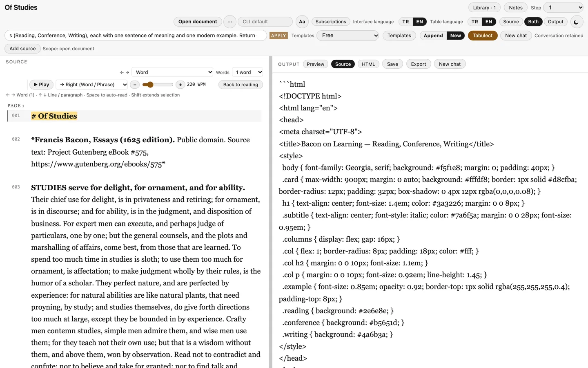Show only the Output pane in the view switcher
The height and width of the screenshot is (368, 588).
pyautogui.click(x=555, y=22)
